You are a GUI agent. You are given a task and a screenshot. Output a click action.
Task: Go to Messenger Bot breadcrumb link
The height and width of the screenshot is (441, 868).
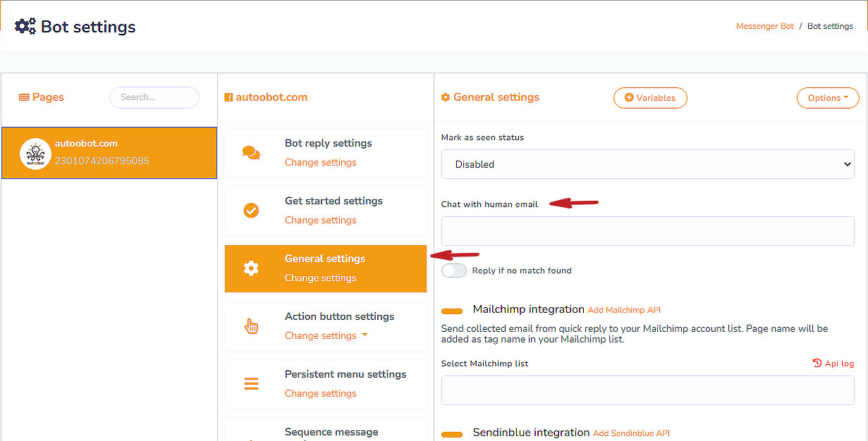pos(765,26)
